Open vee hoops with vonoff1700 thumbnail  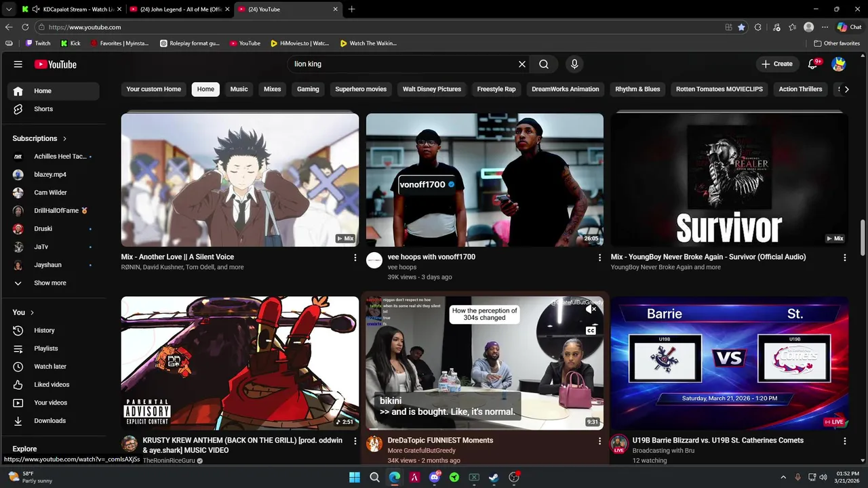[x=485, y=180]
